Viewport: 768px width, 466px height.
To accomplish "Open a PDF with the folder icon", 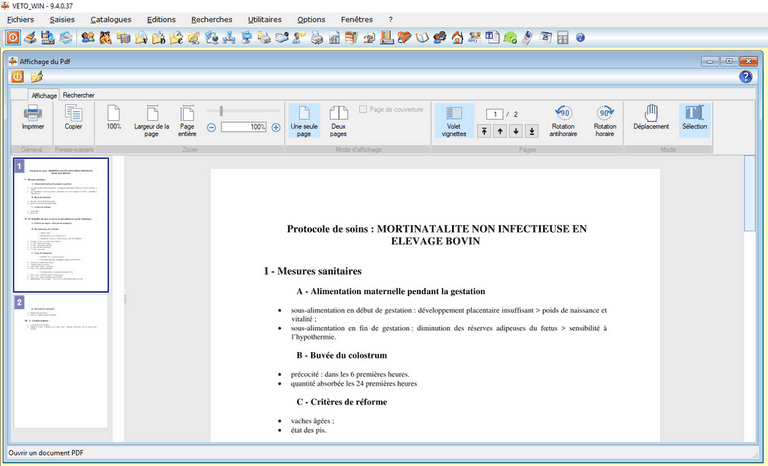I will point(36,76).
